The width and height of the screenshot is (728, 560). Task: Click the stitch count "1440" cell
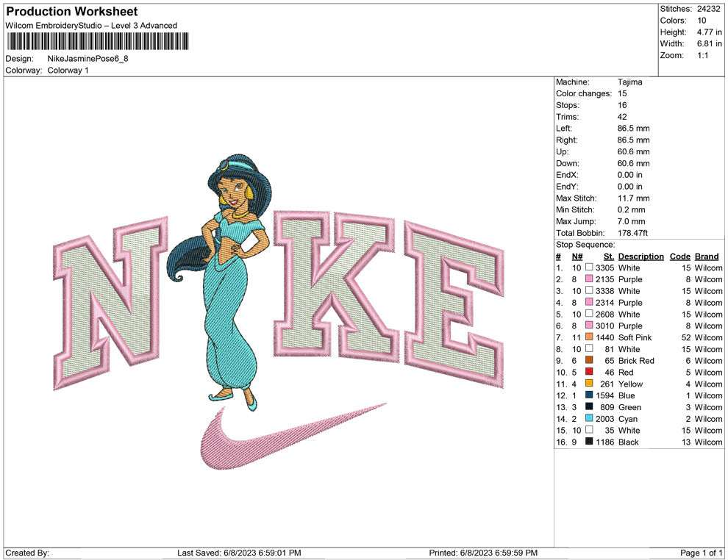point(605,337)
